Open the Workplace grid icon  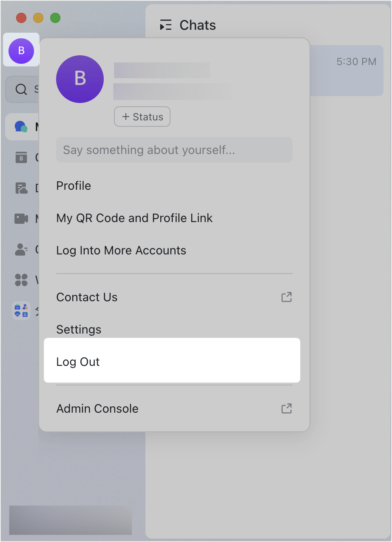[21, 280]
